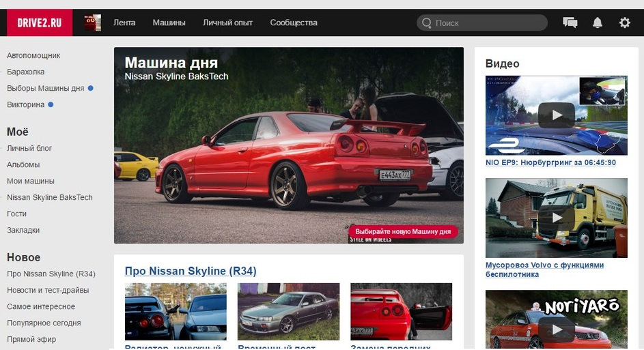The height and width of the screenshot is (350, 644).
Task: Open Новости и тест-драйвы link
Action: click(x=48, y=290)
